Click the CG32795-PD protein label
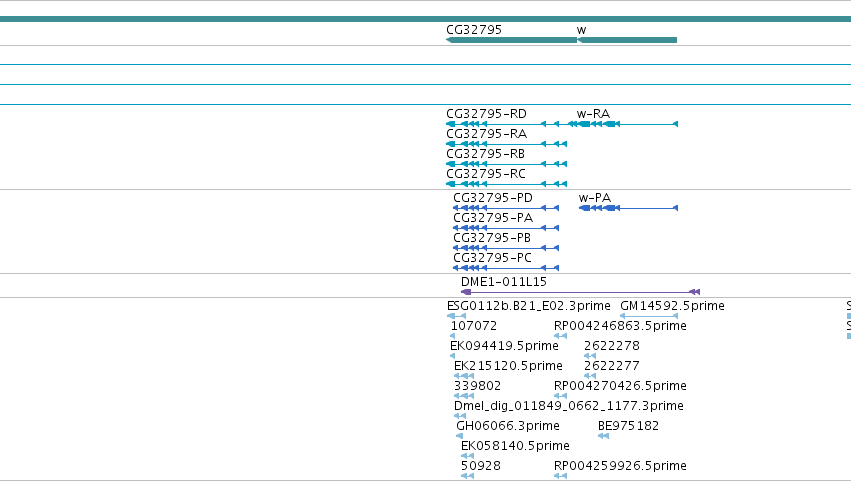 point(493,198)
